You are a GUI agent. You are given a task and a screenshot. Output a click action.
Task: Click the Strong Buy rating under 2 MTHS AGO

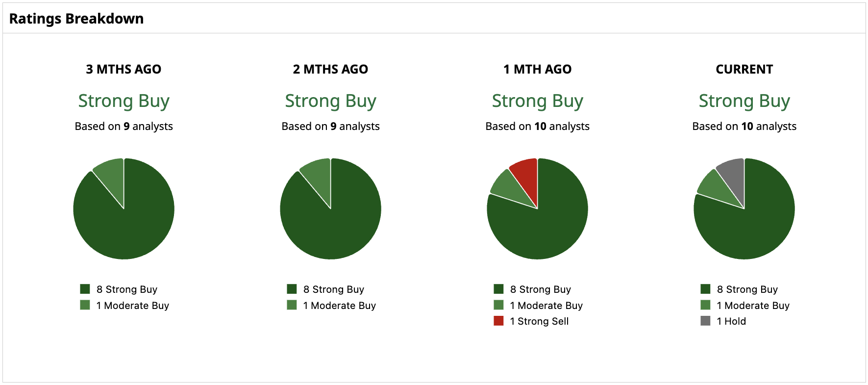pyautogui.click(x=330, y=101)
